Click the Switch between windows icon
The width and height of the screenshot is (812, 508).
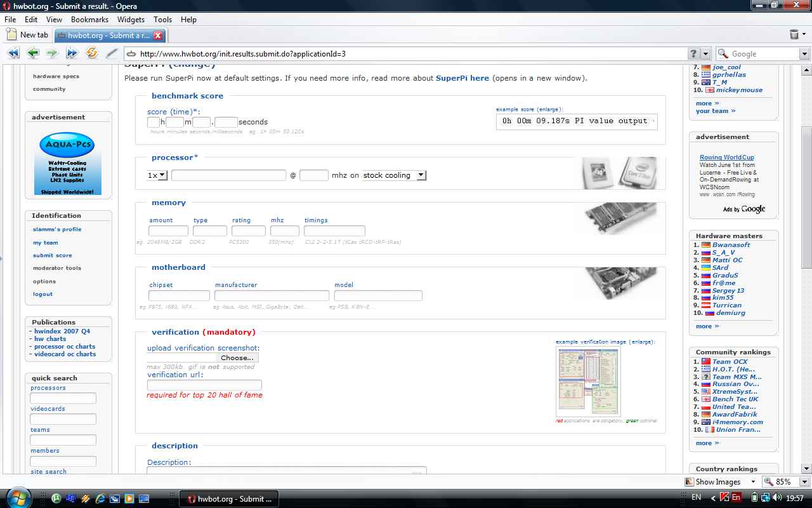click(x=115, y=498)
